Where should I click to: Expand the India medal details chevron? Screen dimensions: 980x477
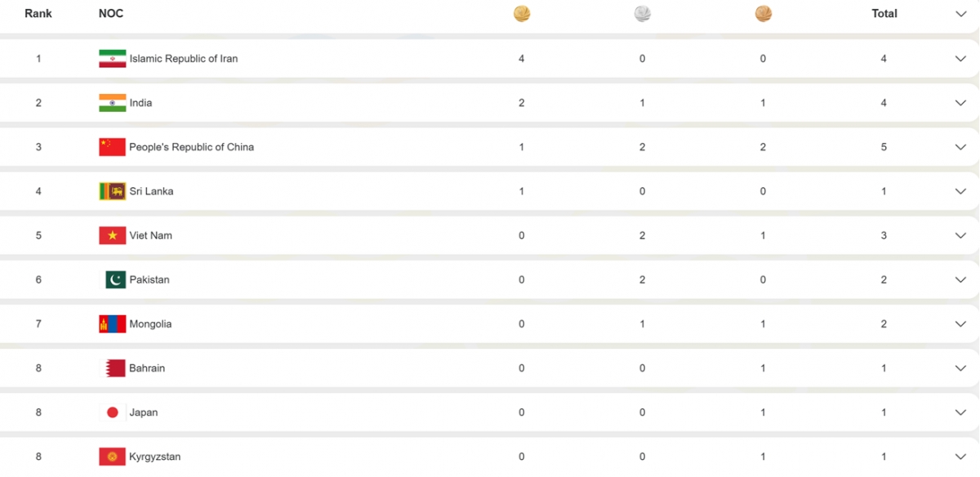[960, 103]
